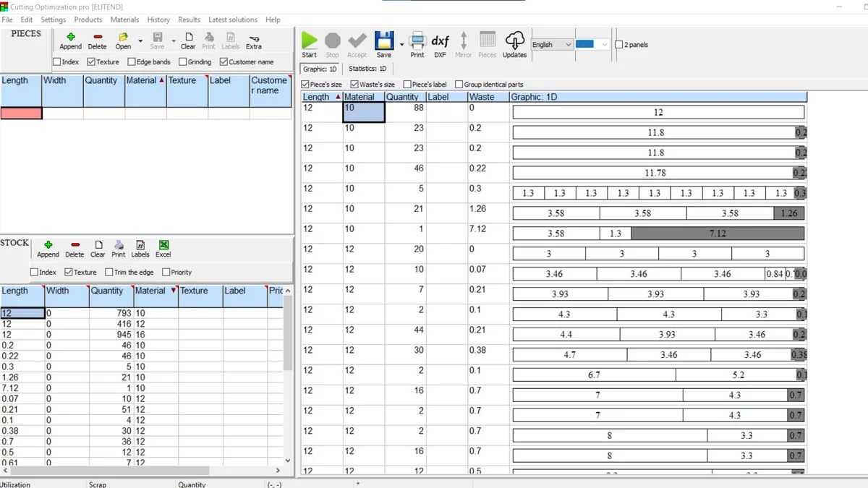
Task: Enable the pieces Index checkbox
Action: pos(66,62)
